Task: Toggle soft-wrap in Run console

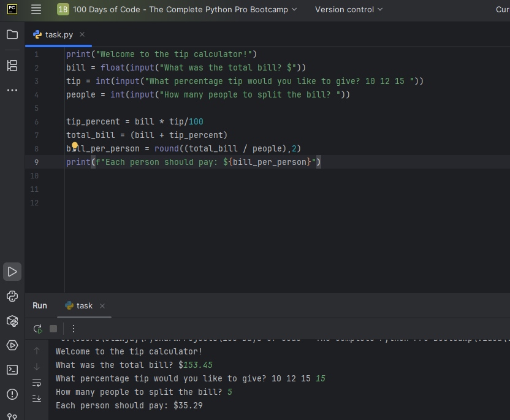Action: [37, 383]
